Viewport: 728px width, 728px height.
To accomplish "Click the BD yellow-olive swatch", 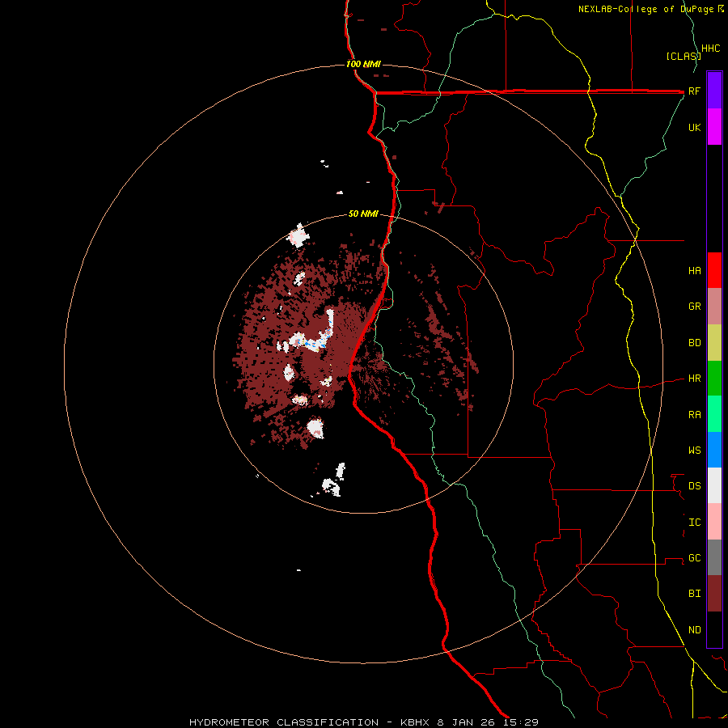I will 714,343.
